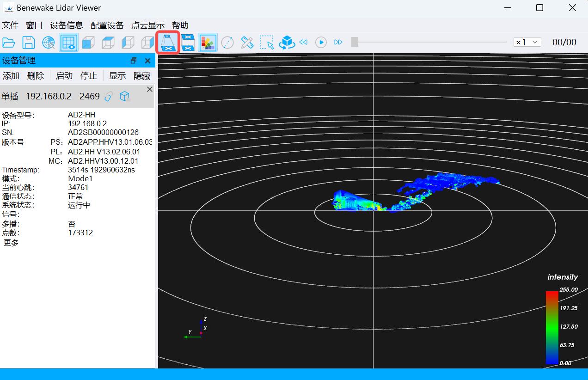
Task: Expand 更多 device details
Action: pos(11,243)
